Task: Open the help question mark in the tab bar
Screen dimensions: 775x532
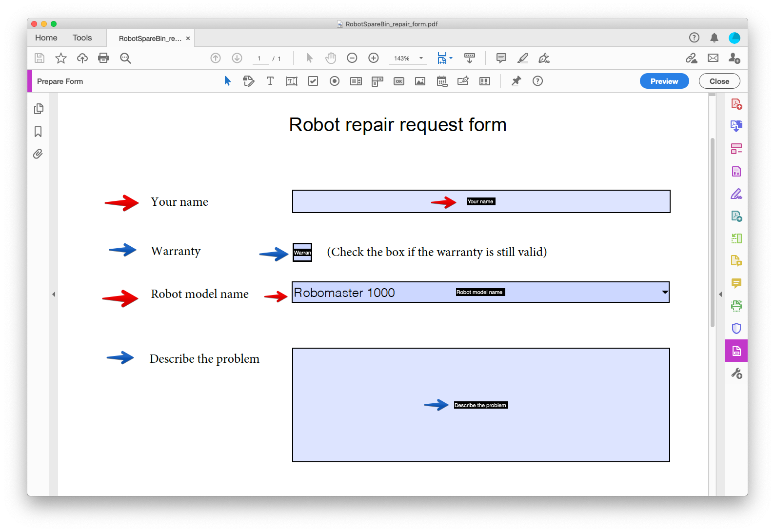Action: click(x=694, y=38)
